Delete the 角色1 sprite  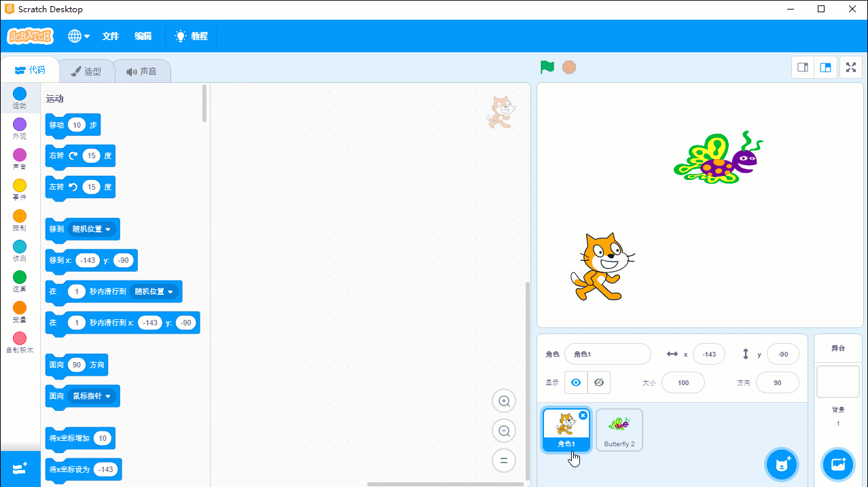[x=583, y=415]
